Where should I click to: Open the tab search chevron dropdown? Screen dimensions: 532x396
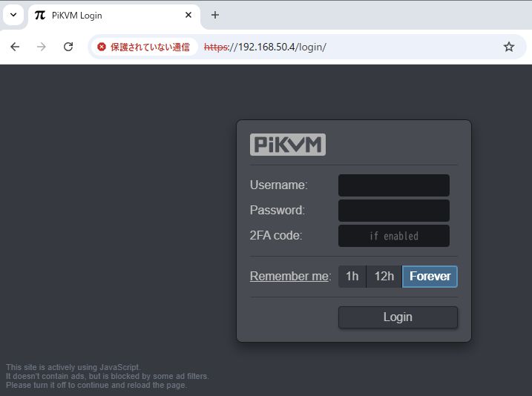[x=13, y=15]
